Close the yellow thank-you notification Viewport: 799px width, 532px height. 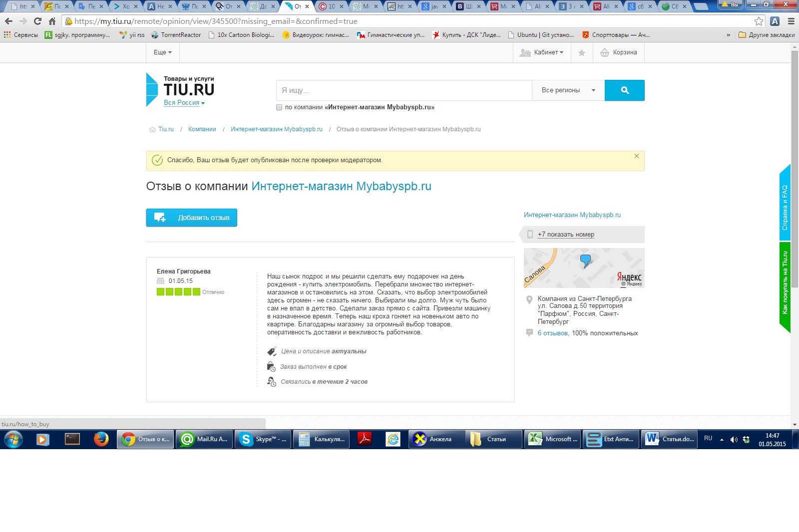tap(637, 156)
